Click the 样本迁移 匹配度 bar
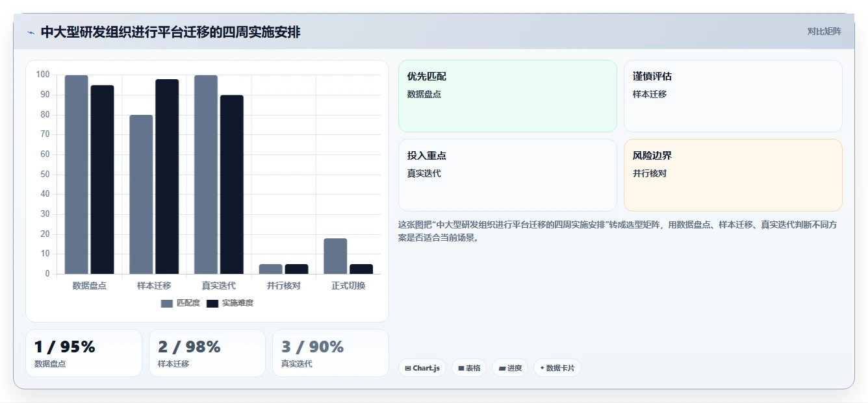868x403 pixels. pyautogui.click(x=141, y=195)
